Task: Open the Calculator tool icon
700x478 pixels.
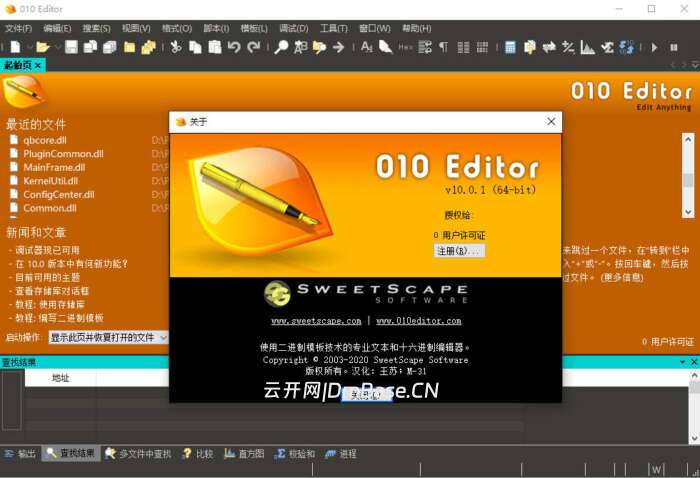Action: [x=510, y=47]
